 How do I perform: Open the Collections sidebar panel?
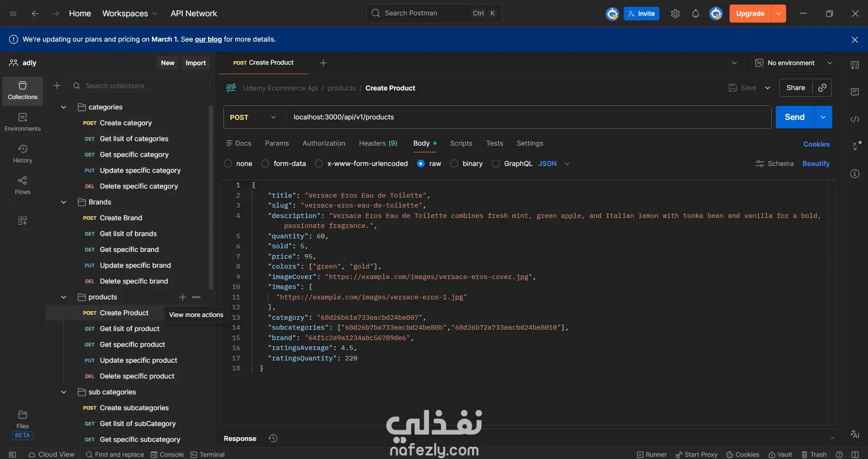point(23,91)
